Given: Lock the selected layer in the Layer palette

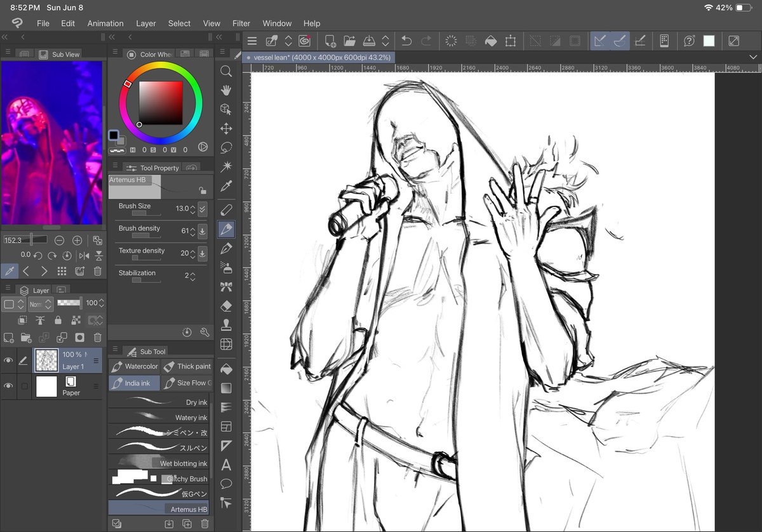Looking at the screenshot, I should coord(58,320).
